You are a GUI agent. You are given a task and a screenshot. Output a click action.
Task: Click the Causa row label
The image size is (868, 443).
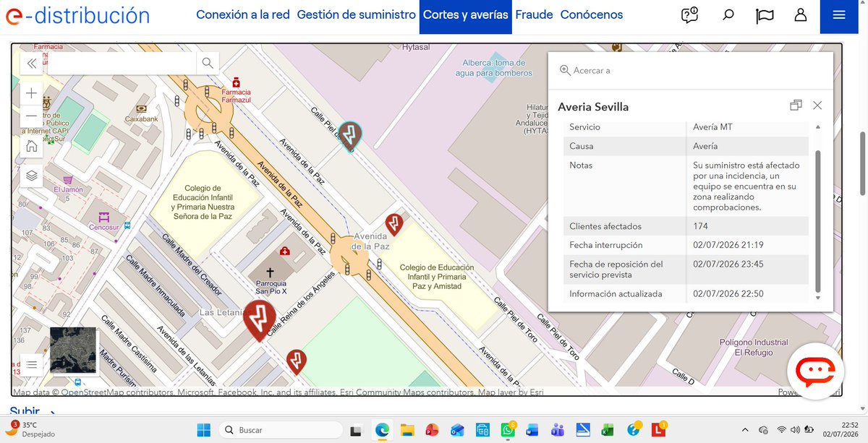coord(581,146)
